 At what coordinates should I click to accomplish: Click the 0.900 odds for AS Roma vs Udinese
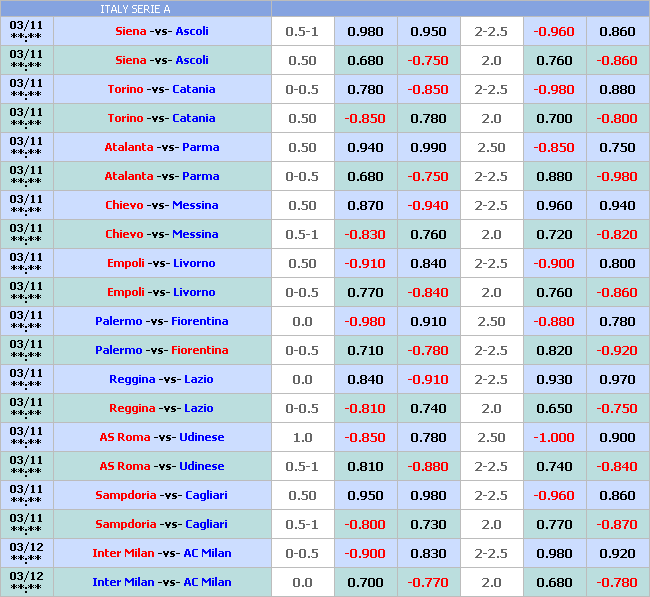point(617,437)
